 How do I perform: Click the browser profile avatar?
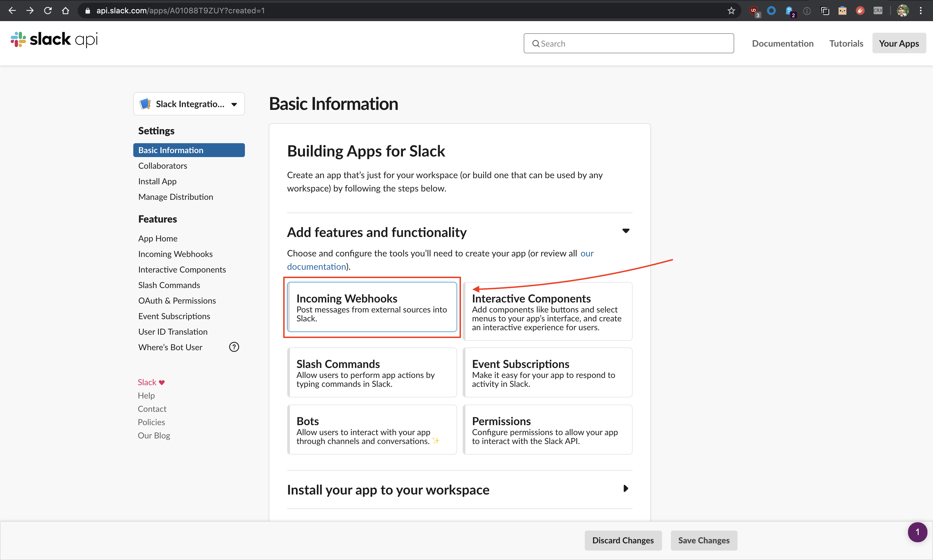click(902, 11)
